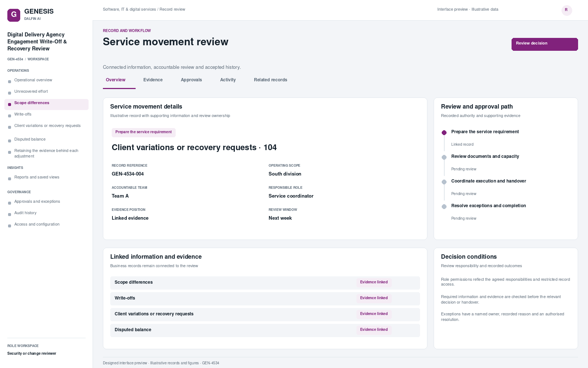Viewport: 588px width, 368px height.
Task: Click the Prepare the service requirement status tag
Action: 143,132
